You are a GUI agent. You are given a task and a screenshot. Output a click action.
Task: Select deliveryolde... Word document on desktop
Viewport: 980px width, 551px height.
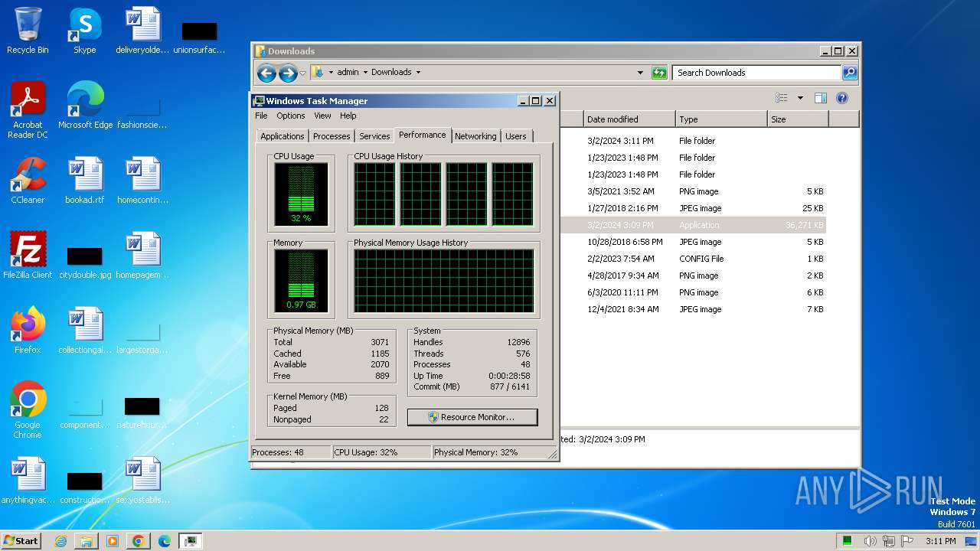142,31
